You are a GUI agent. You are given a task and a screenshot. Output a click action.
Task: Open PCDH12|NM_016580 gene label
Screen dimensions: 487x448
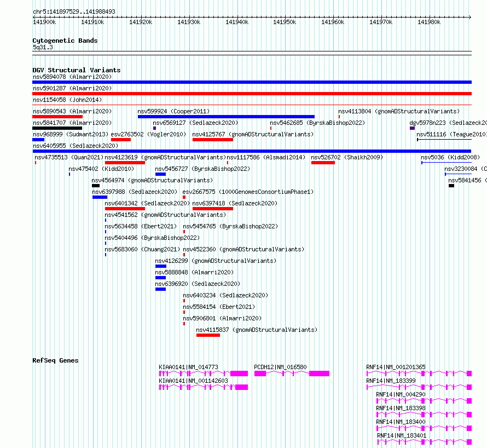tap(280, 367)
